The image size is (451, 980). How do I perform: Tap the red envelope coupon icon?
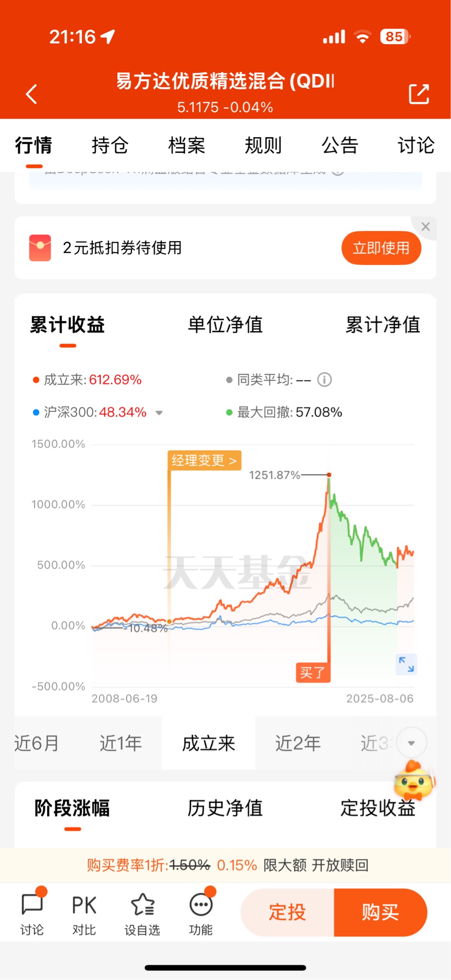[x=40, y=248]
